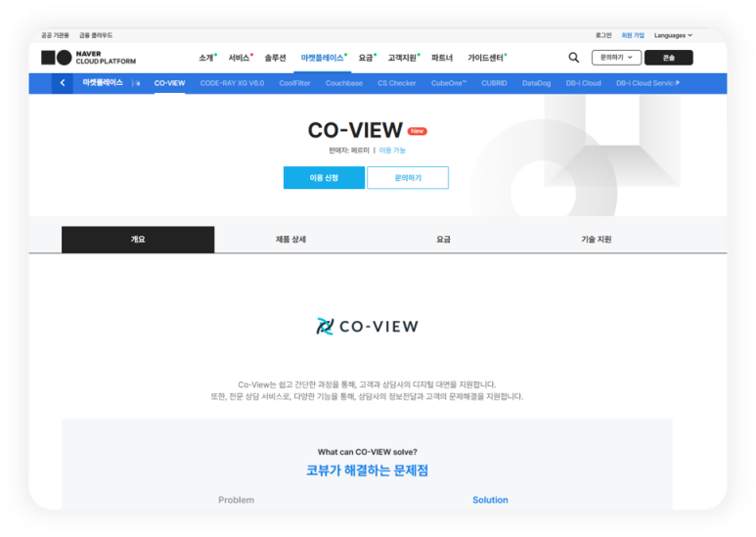Click the 판매자: 페르미 text
Screen dimensions: 756x537
349,151
